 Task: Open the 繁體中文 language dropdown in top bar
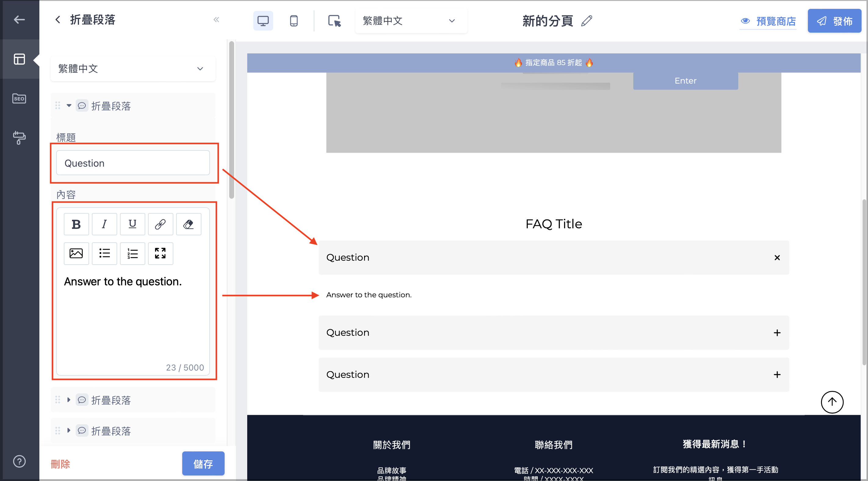click(411, 21)
